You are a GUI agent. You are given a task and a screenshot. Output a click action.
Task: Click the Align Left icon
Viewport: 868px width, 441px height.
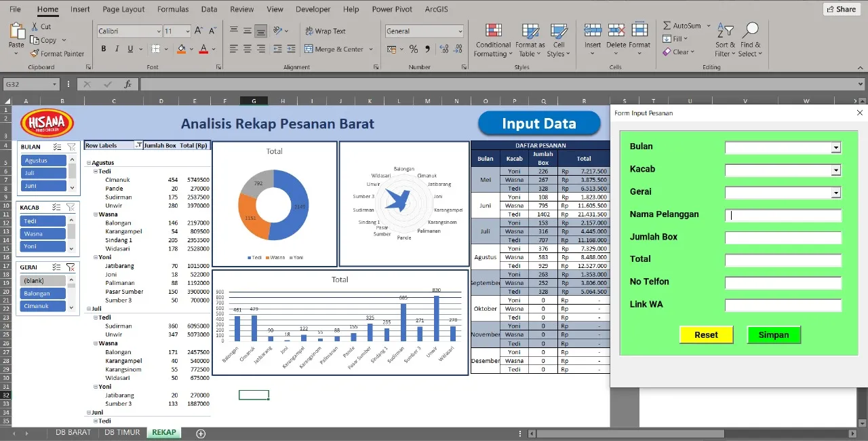click(x=234, y=49)
